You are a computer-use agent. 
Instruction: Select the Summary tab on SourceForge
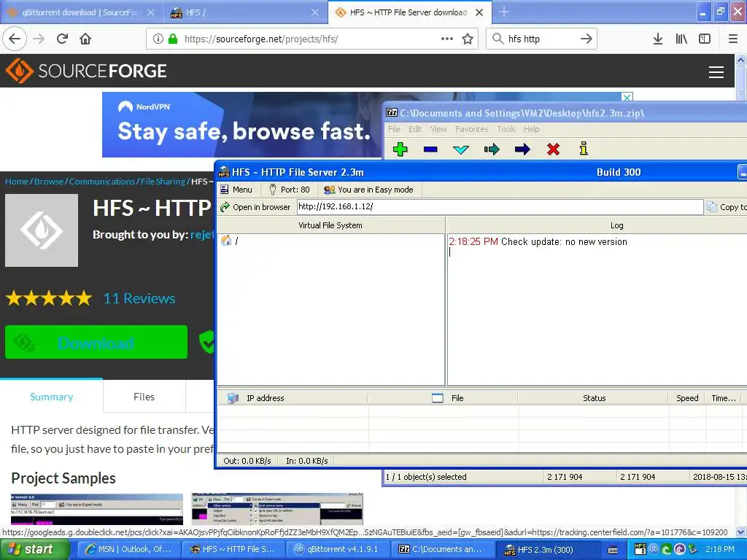coord(52,397)
